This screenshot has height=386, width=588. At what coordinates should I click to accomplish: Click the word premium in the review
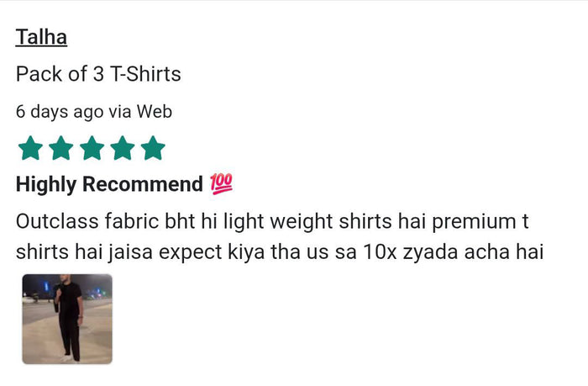(x=474, y=222)
